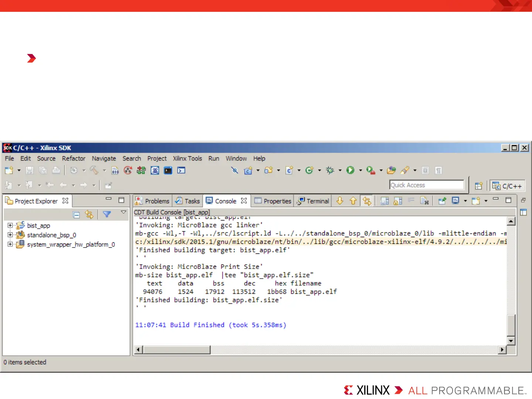
Task: Switch to the Terminal tab
Action: tap(313, 201)
